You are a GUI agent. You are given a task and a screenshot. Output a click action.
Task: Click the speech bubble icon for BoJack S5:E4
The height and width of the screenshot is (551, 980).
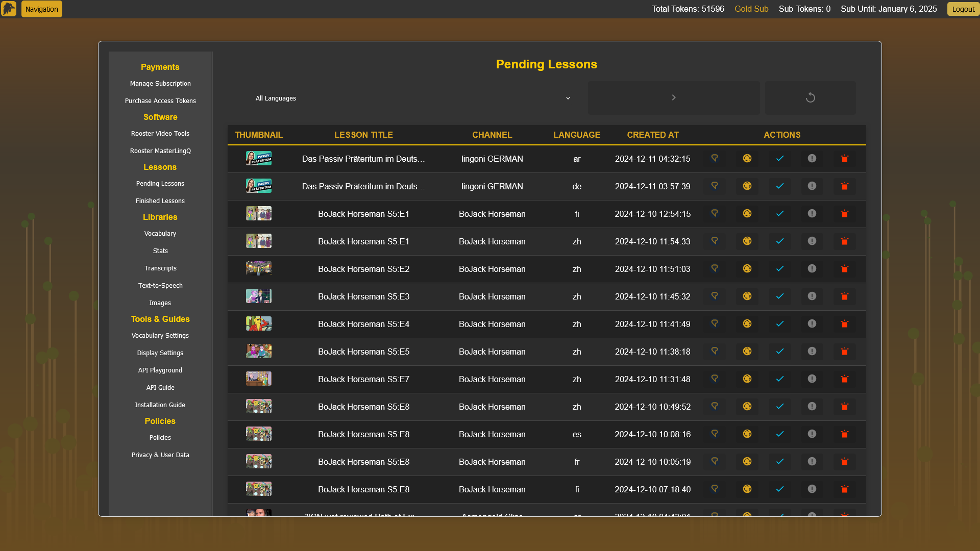click(715, 324)
